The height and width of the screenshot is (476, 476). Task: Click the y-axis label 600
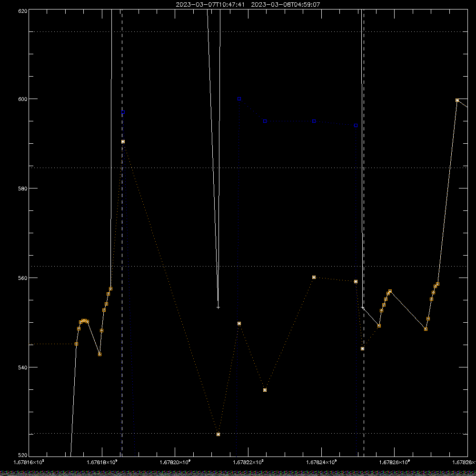[x=23, y=99]
